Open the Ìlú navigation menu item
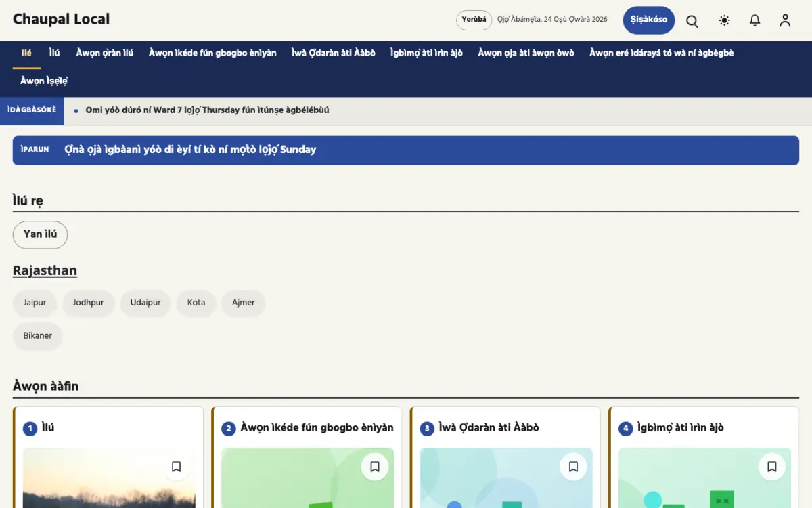 click(54, 53)
